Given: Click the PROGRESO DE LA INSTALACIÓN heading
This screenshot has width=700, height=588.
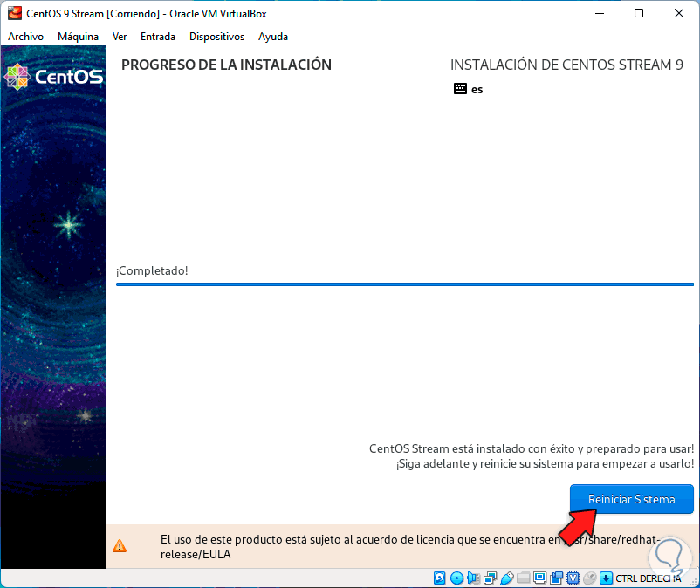Looking at the screenshot, I should [226, 65].
